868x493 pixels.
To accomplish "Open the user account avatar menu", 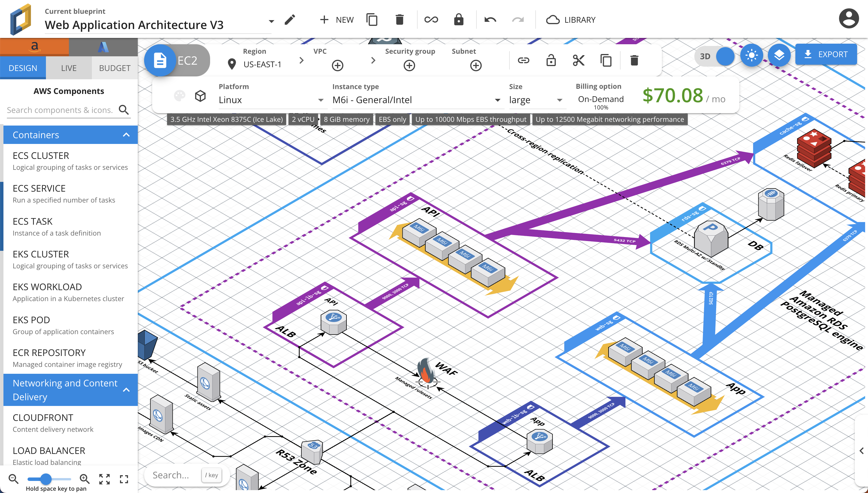I will click(x=849, y=19).
